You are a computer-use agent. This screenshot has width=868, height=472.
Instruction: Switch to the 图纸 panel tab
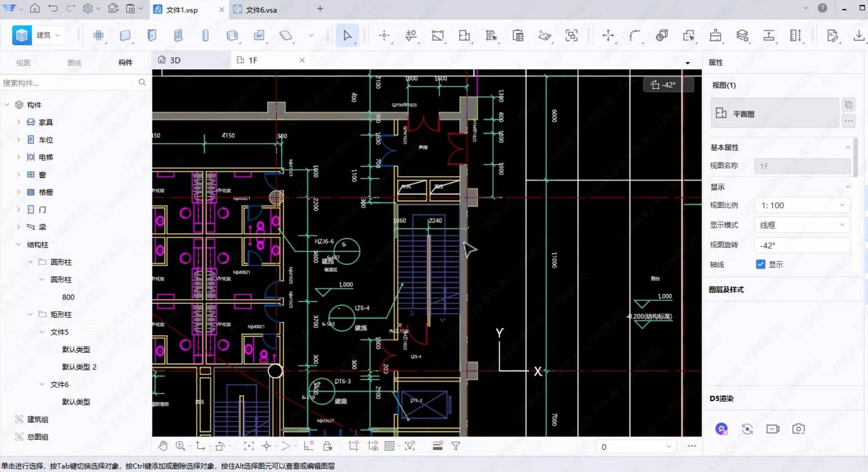[x=75, y=62]
